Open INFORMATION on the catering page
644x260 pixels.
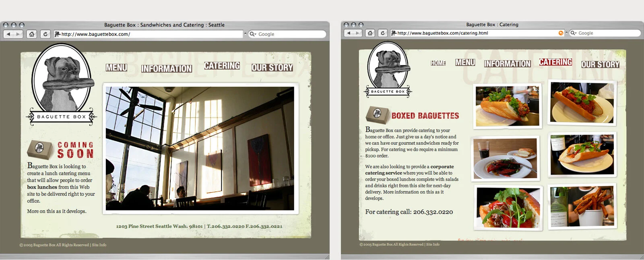[x=508, y=64]
